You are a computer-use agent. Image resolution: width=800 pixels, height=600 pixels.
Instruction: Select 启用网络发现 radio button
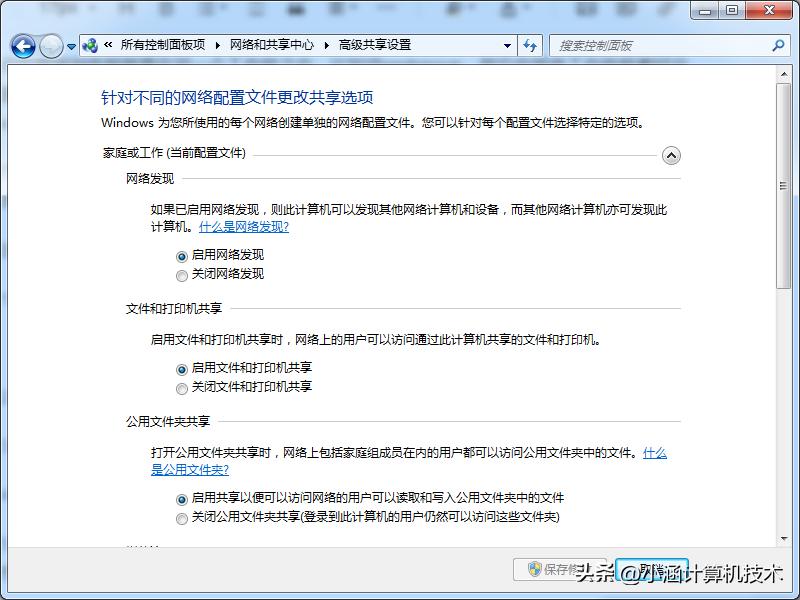[182, 255]
